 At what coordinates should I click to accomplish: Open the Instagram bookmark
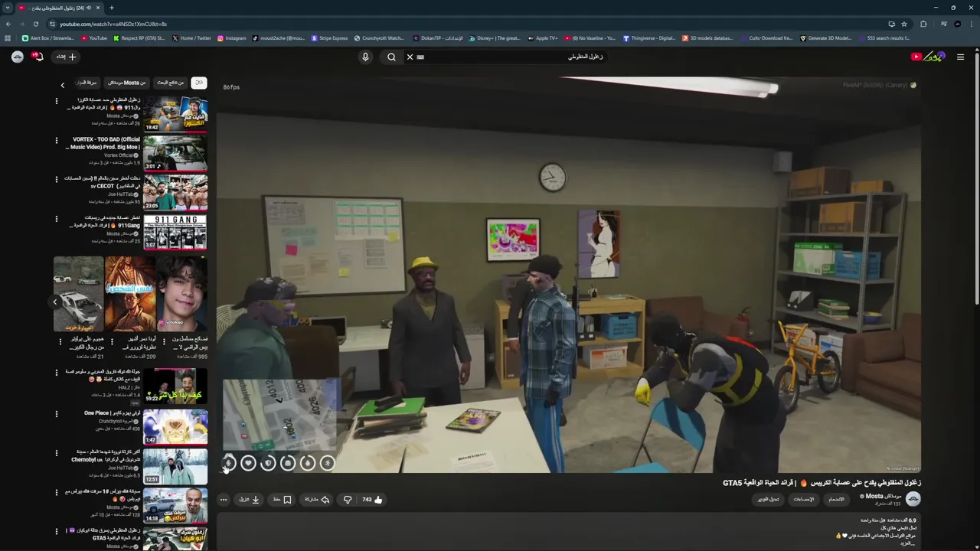click(232, 38)
